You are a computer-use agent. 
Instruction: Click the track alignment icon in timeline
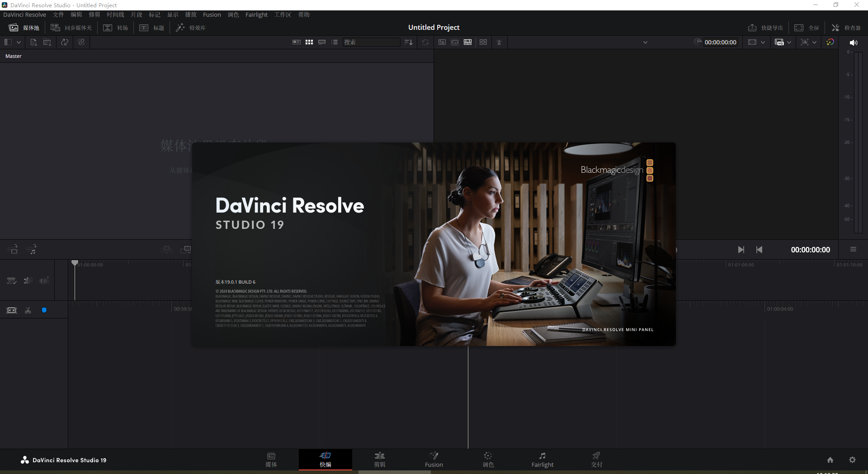[28, 281]
